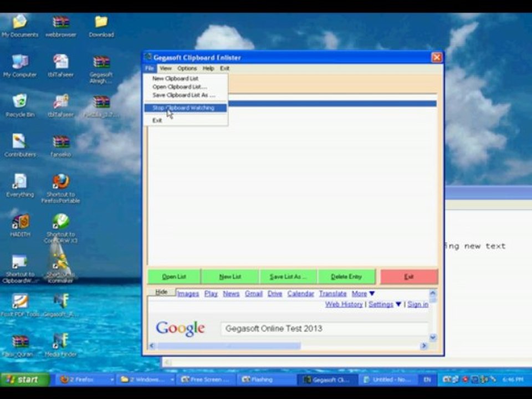Select the Recycle Bin icon
Viewport: 532px width, 399px height.
tap(20, 105)
